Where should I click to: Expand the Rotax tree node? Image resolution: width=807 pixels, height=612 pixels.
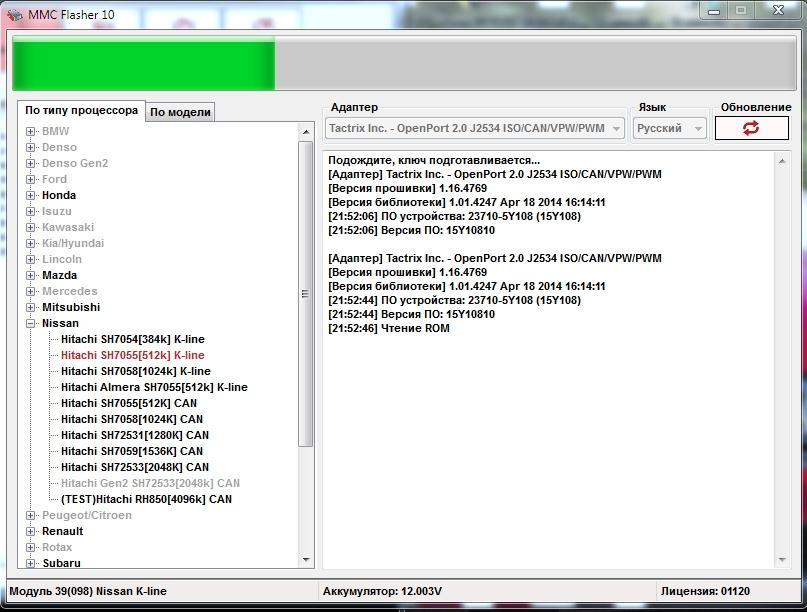pyautogui.click(x=30, y=547)
